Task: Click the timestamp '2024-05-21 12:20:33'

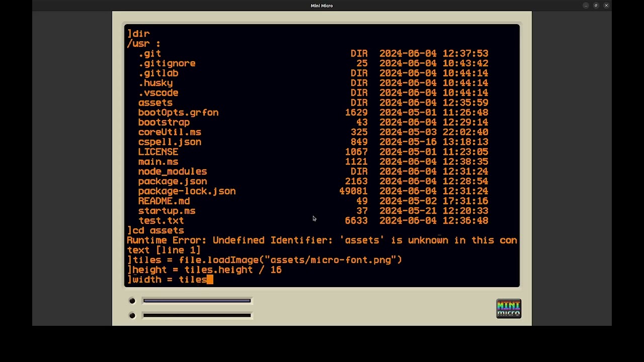Action: [x=434, y=211]
